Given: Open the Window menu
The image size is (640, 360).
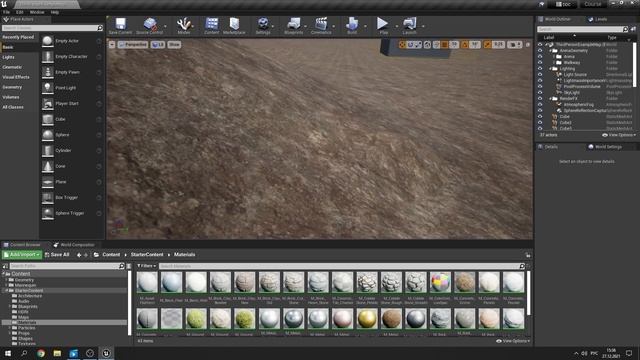Looking at the screenshot, I should 37,12.
